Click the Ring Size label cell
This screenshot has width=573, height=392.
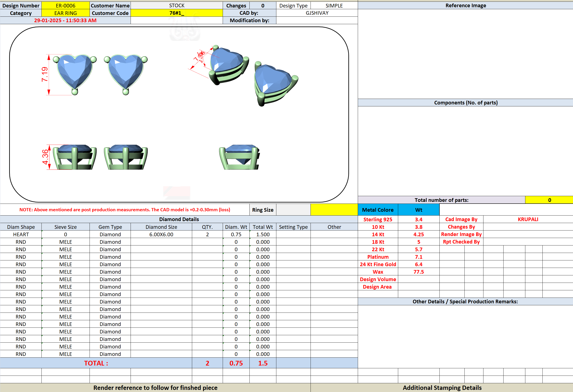[263, 210]
